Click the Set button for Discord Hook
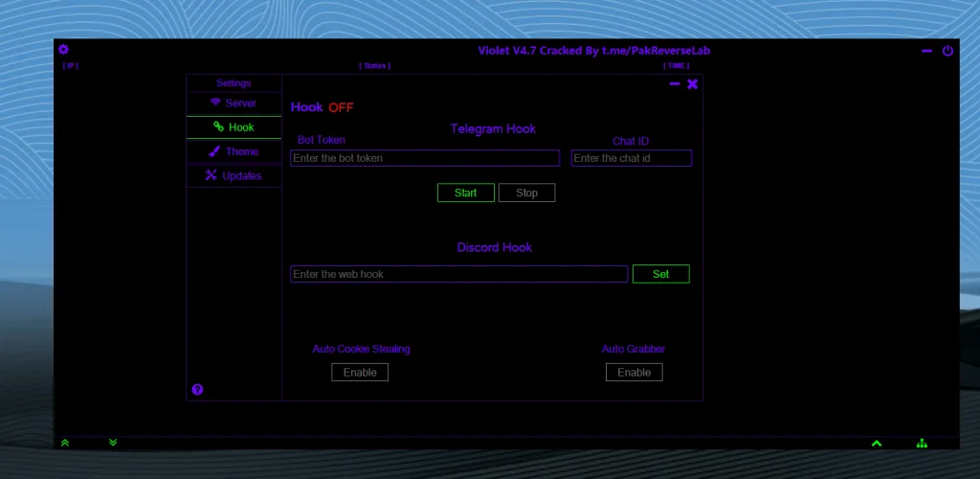 pos(660,274)
